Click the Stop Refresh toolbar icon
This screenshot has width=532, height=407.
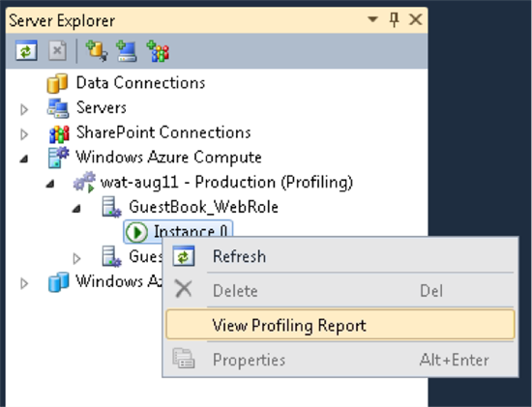click(x=57, y=51)
